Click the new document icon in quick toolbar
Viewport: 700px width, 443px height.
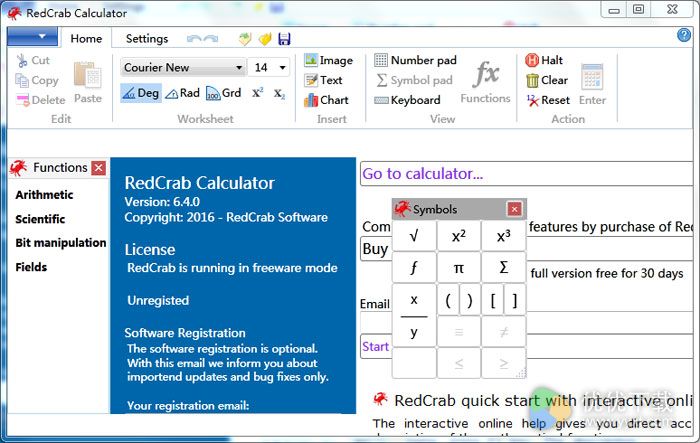pos(245,39)
